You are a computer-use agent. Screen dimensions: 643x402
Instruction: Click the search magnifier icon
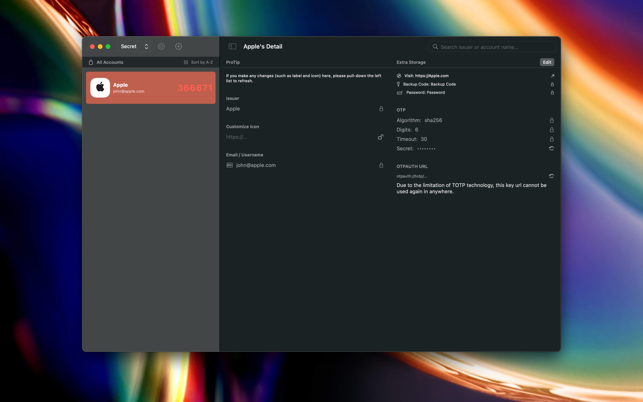pyautogui.click(x=435, y=47)
